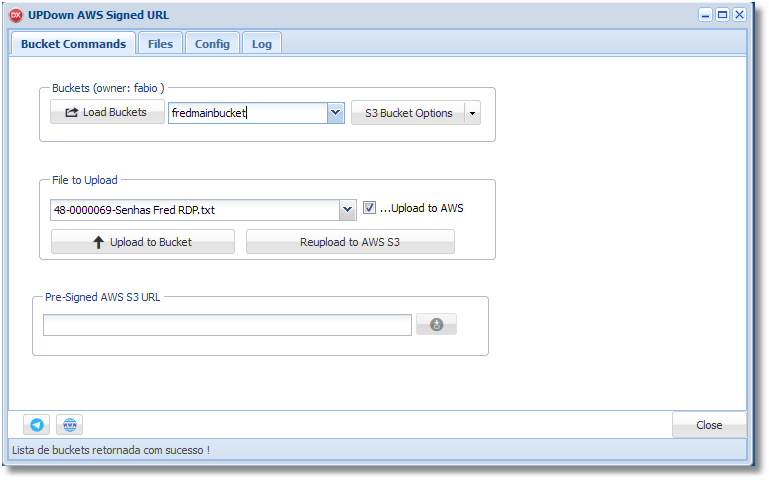Screen dimensions: 769x480
Task: Click Reupload to AWS S3 button
Action: (350, 242)
